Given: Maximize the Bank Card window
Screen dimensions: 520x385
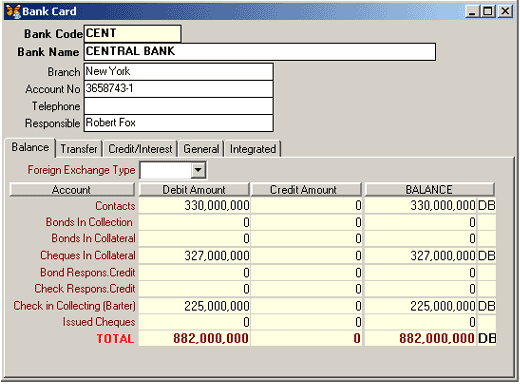Looking at the screenshot, I should 487,12.
